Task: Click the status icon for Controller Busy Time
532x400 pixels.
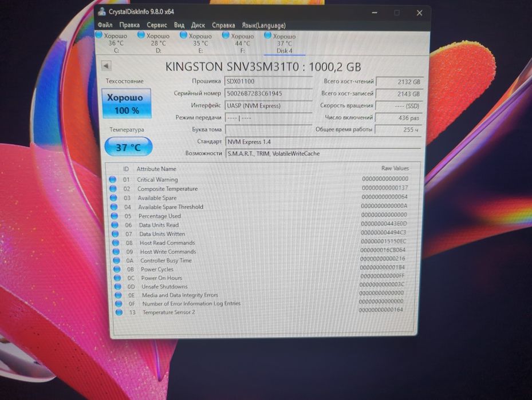Action: click(116, 260)
